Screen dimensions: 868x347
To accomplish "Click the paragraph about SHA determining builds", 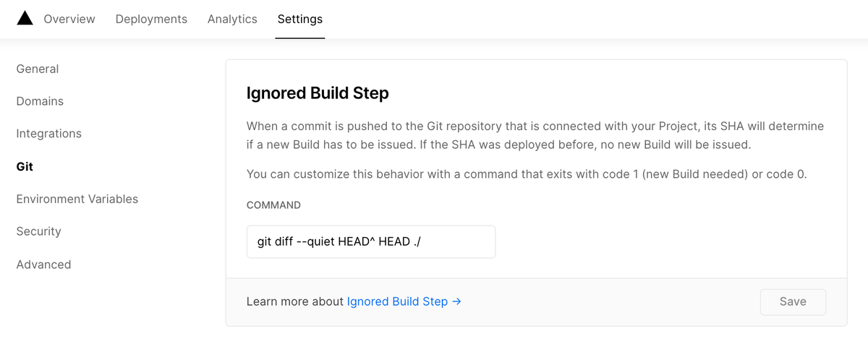I will pos(535,135).
